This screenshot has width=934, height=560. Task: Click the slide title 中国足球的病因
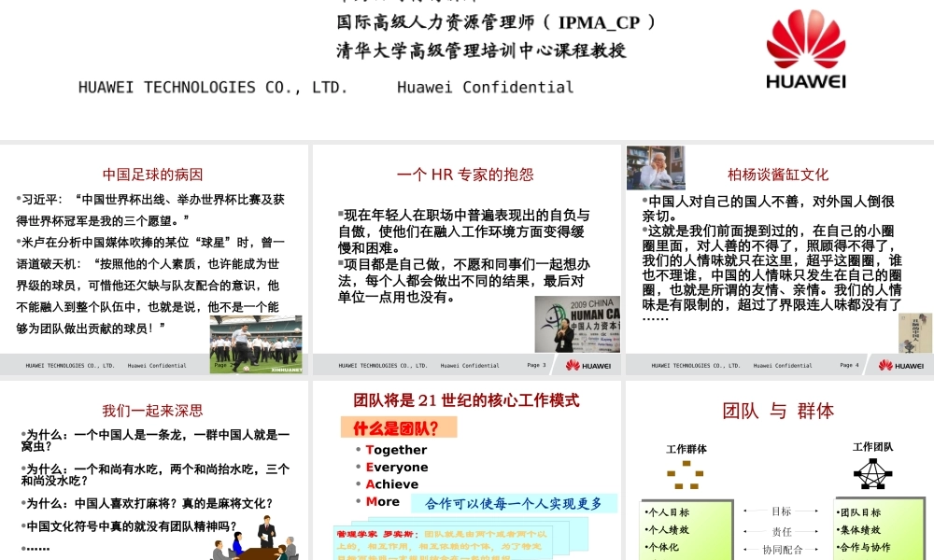(152, 175)
